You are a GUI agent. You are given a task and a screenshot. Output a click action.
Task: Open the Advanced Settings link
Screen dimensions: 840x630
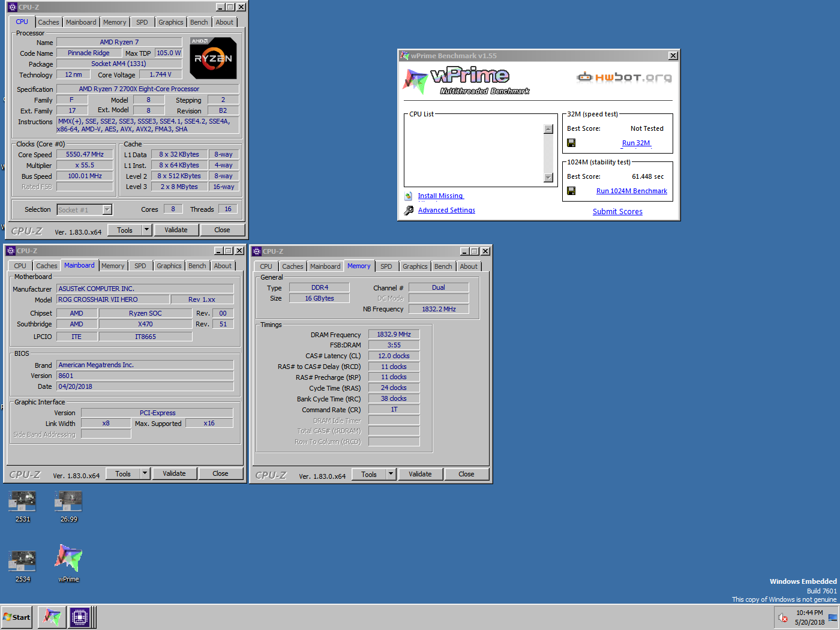[446, 210]
